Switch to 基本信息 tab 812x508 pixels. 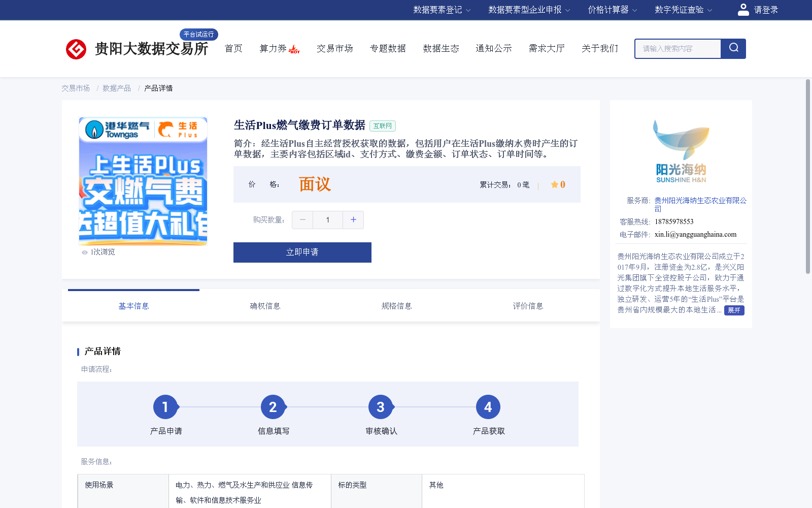[x=133, y=306]
